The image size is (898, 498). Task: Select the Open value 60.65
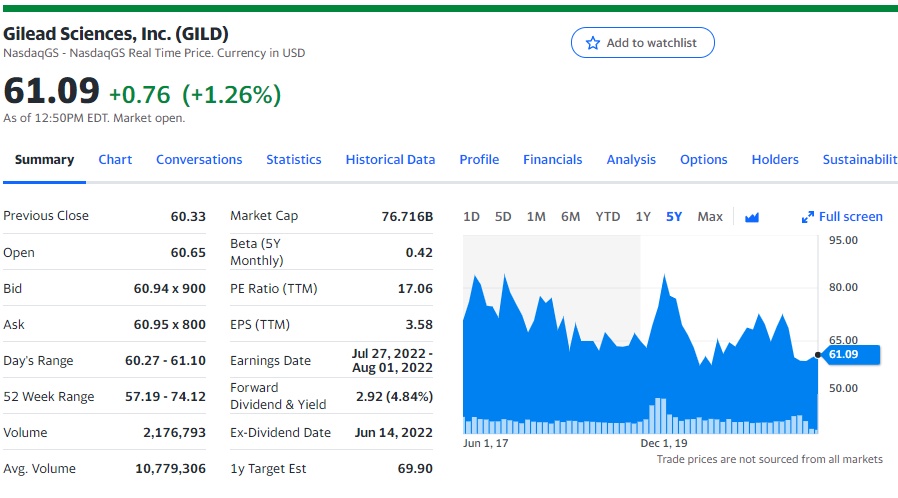(188, 252)
